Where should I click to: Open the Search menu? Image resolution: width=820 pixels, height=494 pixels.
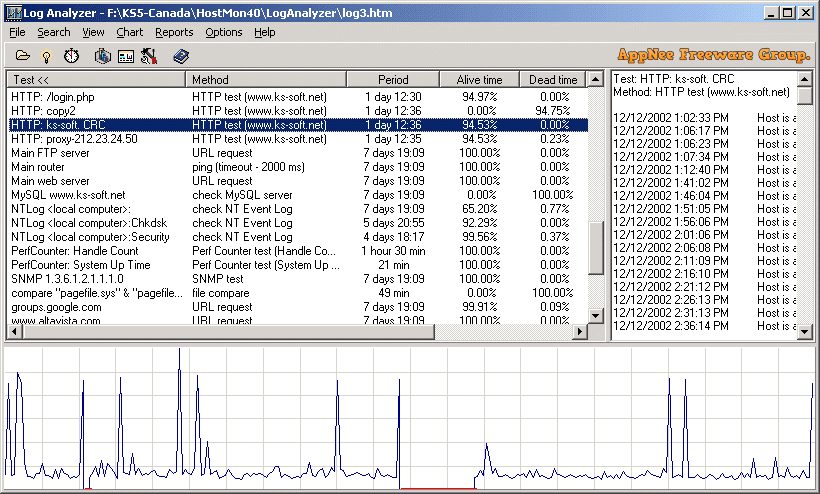(x=53, y=32)
